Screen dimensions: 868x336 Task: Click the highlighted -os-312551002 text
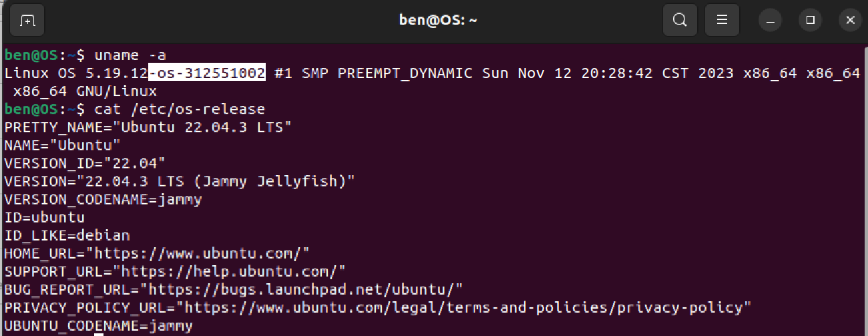207,73
